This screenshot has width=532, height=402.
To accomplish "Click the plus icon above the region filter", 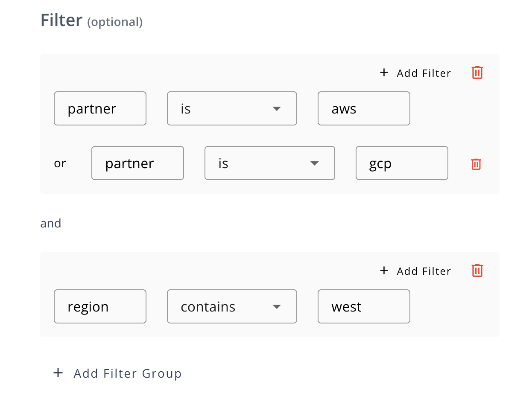I will pyautogui.click(x=384, y=271).
